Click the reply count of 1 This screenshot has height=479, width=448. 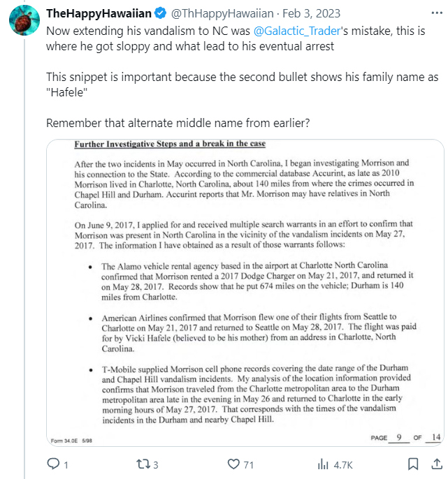[66, 464]
